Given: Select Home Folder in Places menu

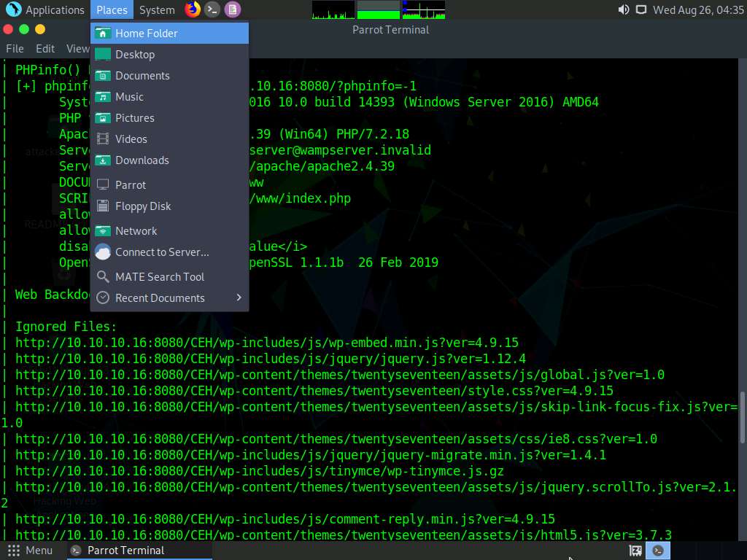Looking at the screenshot, I should click(x=169, y=34).
